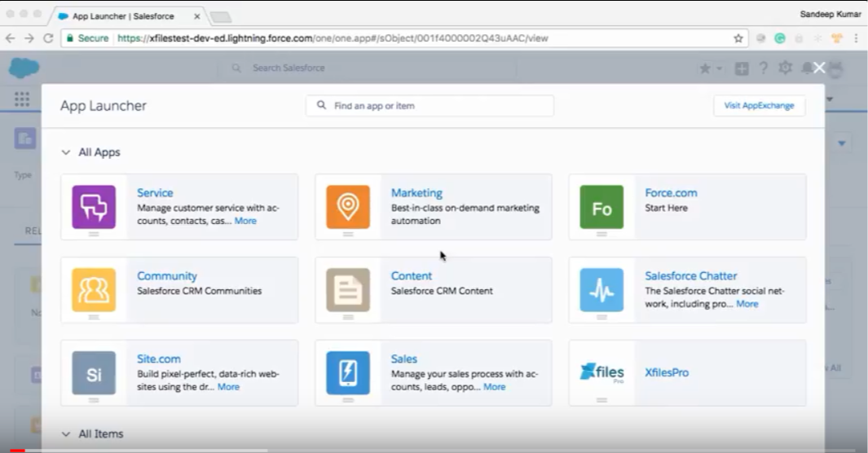The width and height of the screenshot is (868, 453).
Task: Bookmark page with the browser star icon
Action: tap(738, 38)
